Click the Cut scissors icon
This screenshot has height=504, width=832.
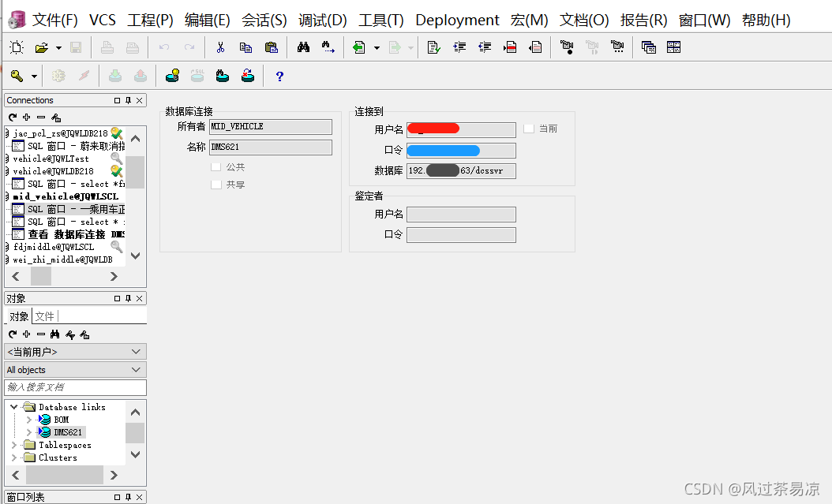[x=220, y=47]
